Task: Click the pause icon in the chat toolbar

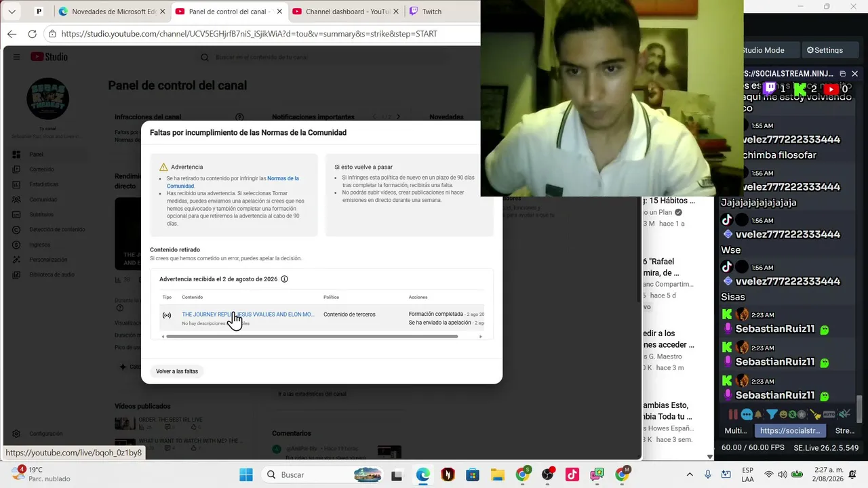Action: click(733, 414)
